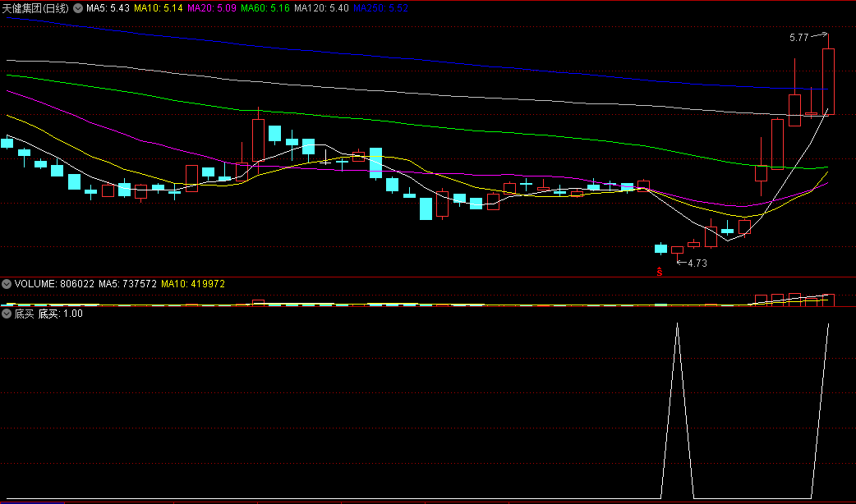
Task: Click the MA250: 5.52 label
Action: click(x=380, y=8)
